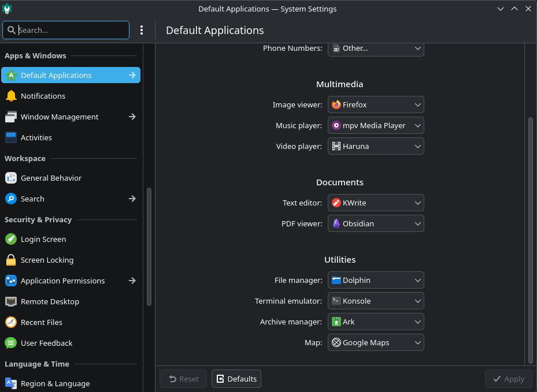Open Window Management sidebar item

(71, 117)
